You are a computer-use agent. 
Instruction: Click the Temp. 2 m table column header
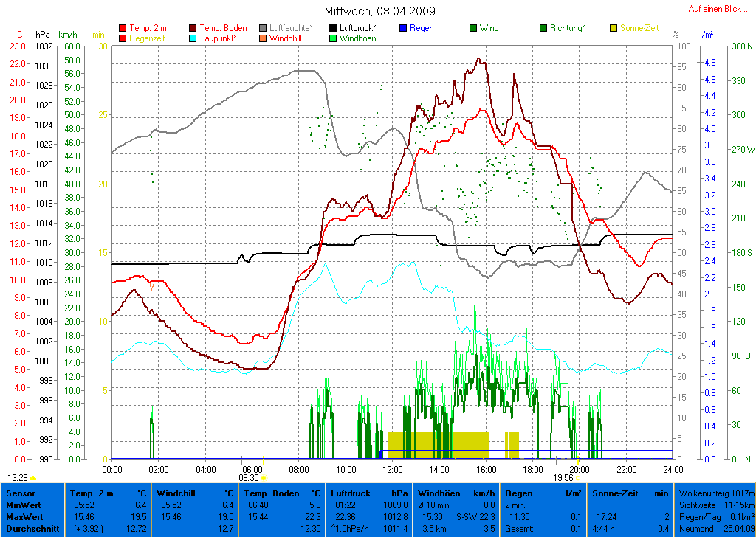point(108,493)
